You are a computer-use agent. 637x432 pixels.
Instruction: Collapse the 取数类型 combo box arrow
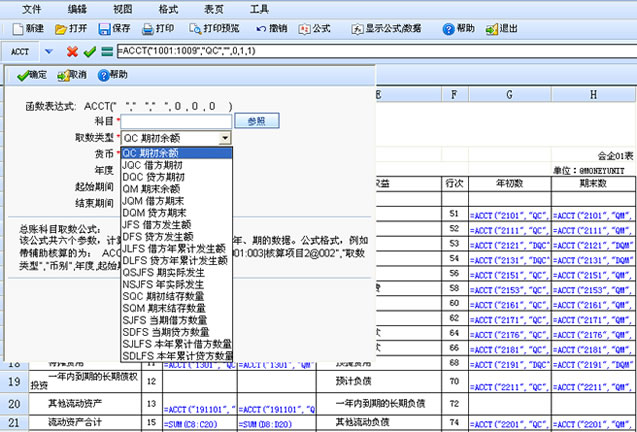(x=225, y=138)
